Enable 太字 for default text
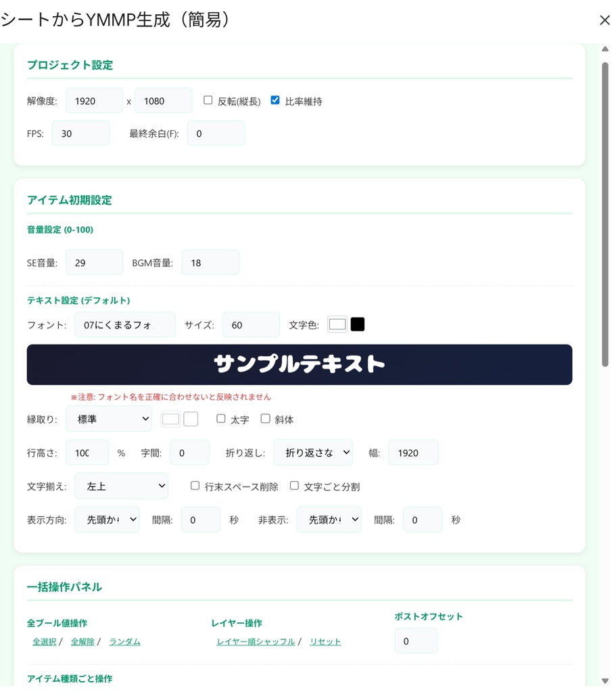This screenshot has height=692, width=616. click(x=220, y=419)
